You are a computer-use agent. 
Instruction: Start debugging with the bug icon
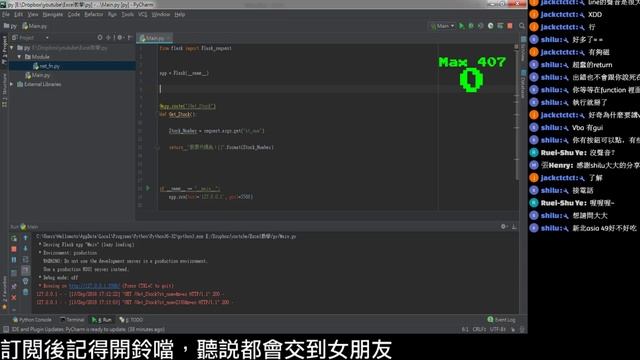(471, 26)
